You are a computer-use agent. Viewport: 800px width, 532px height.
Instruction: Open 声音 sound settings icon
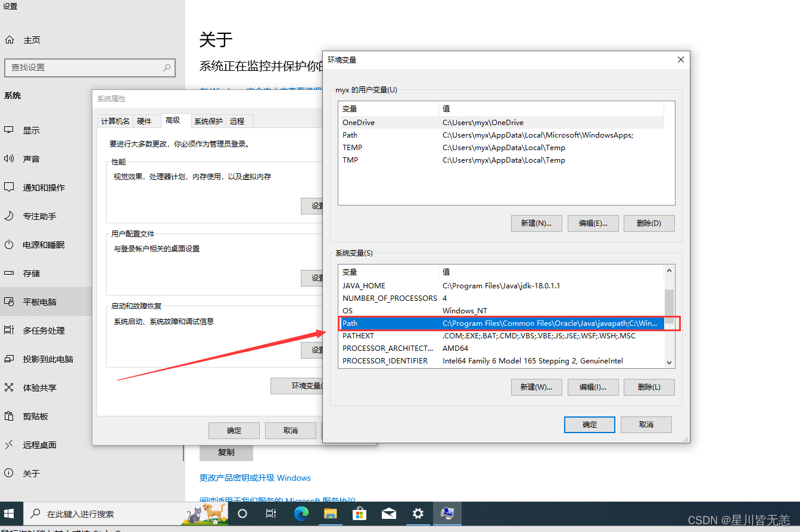[9, 159]
